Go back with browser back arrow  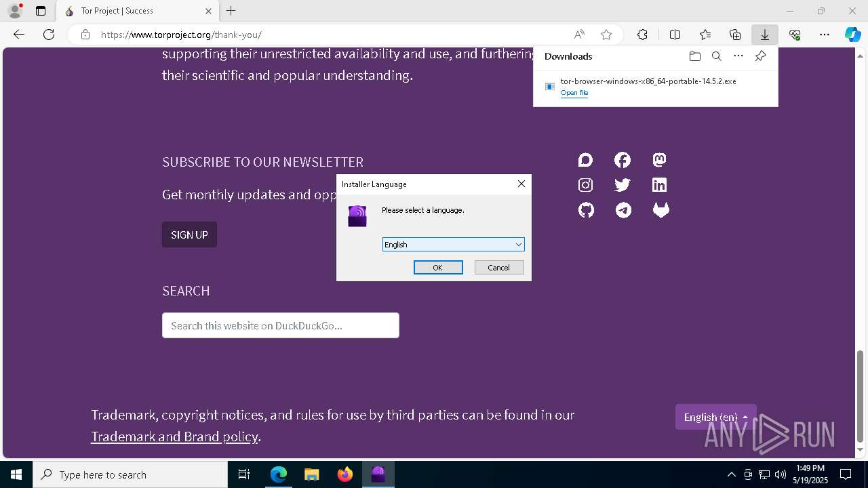pyautogui.click(x=19, y=35)
